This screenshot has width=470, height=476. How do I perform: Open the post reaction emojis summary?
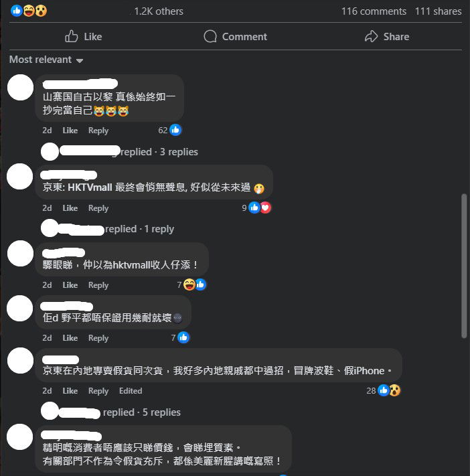(x=29, y=11)
